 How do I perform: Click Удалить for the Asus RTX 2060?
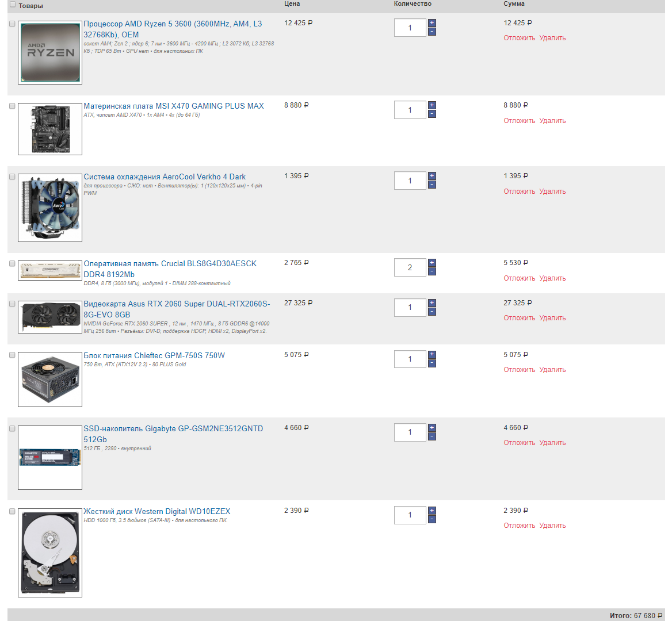[552, 318]
